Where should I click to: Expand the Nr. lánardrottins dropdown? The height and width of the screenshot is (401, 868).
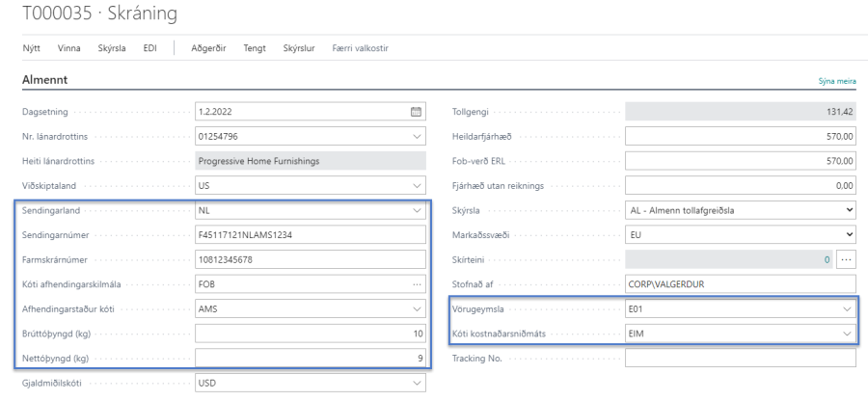coord(417,135)
